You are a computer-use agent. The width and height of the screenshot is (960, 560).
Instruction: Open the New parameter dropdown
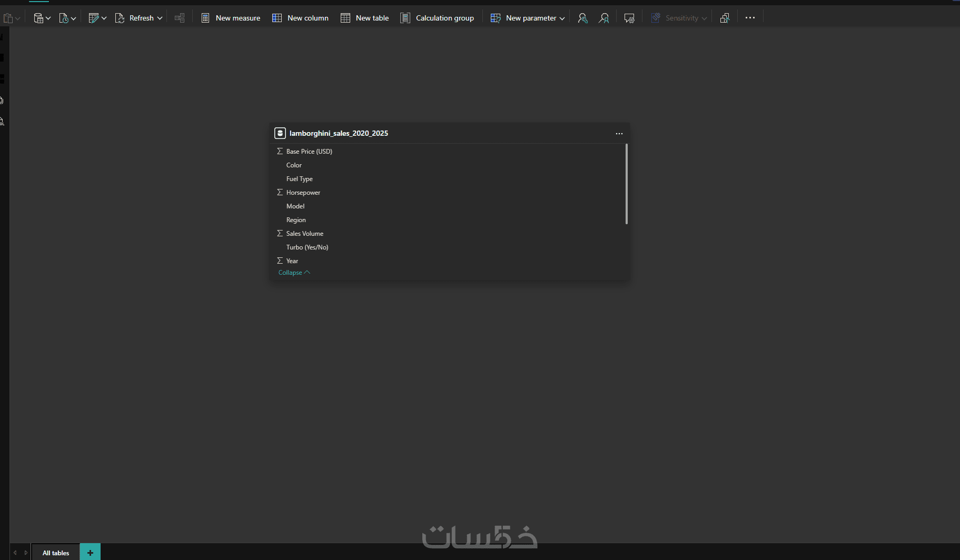(528, 18)
